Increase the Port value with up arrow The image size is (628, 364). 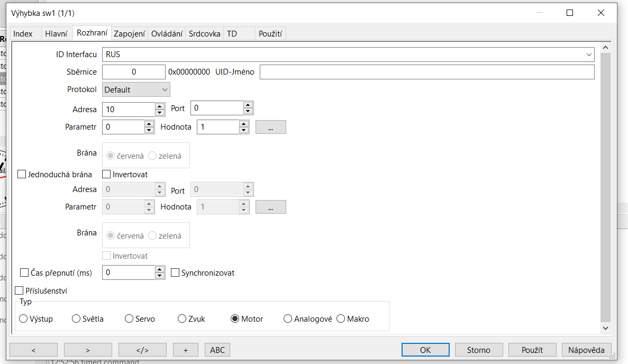click(x=248, y=105)
